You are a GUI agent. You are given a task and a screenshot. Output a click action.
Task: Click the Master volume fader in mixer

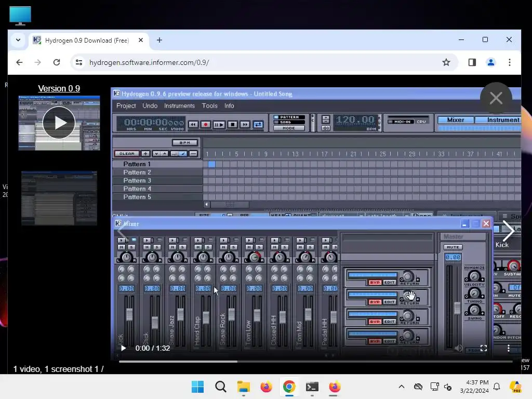click(x=457, y=308)
